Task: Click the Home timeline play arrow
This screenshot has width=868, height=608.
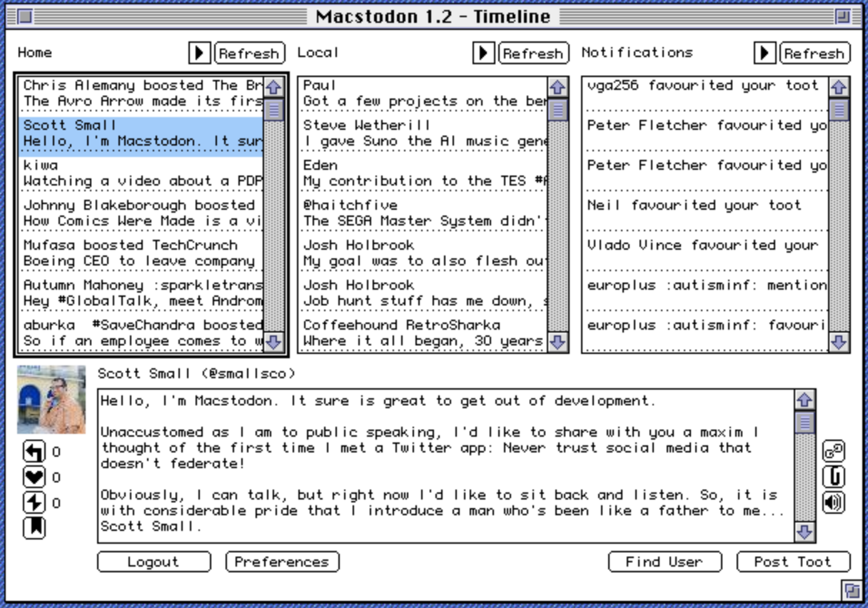Action: [200, 53]
